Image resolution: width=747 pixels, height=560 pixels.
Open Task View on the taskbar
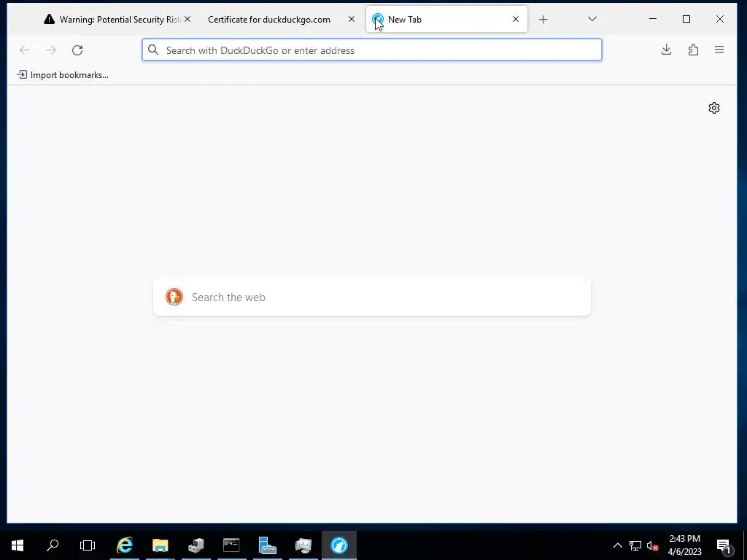coord(88,545)
